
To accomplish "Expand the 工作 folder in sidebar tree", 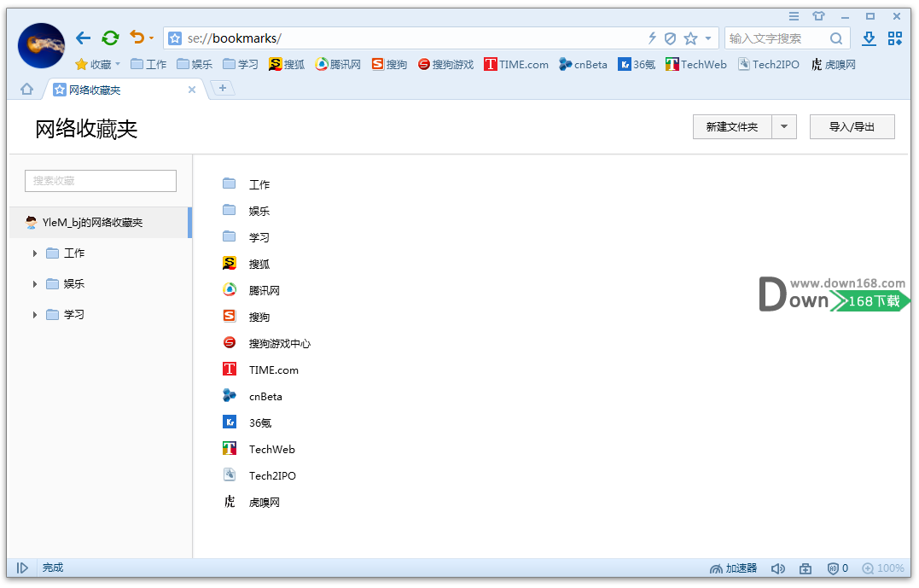I will click(x=35, y=253).
